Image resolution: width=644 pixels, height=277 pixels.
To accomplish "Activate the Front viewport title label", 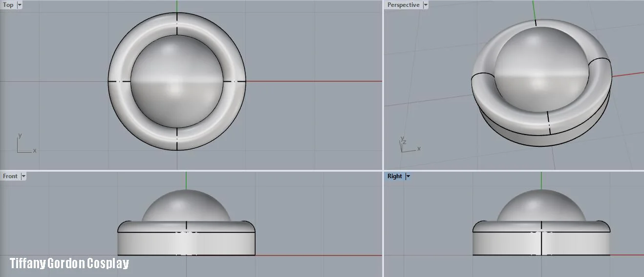I will pyautogui.click(x=10, y=176).
